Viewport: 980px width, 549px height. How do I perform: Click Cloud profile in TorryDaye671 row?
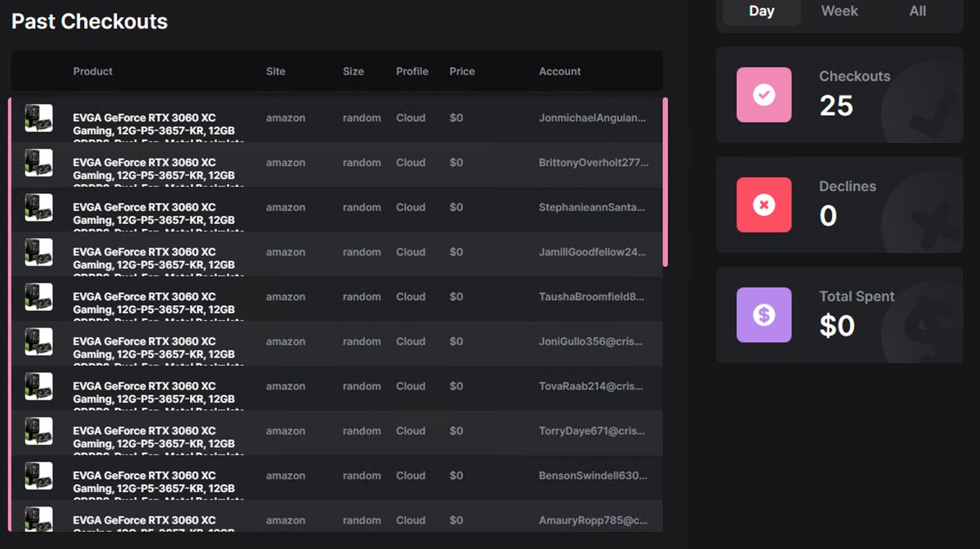point(411,431)
